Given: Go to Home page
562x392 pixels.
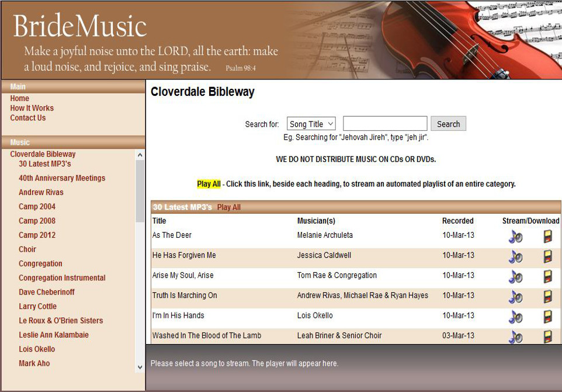Looking at the screenshot, I should 20,98.
